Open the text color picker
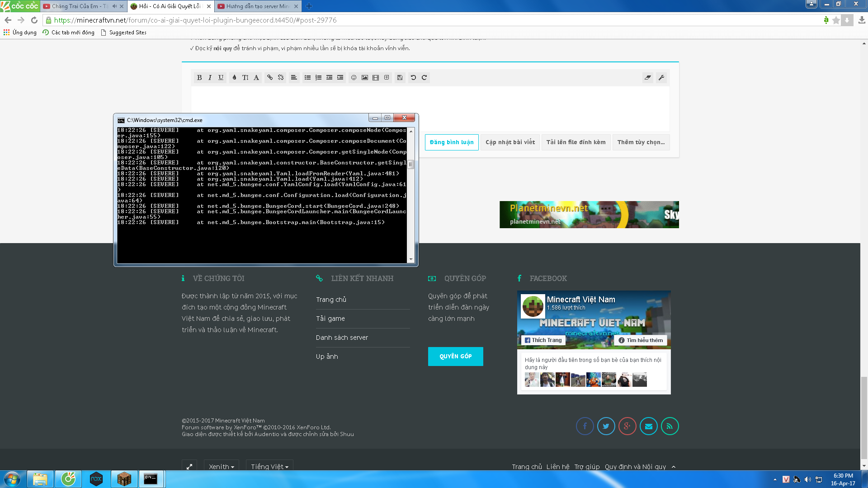 [234, 78]
